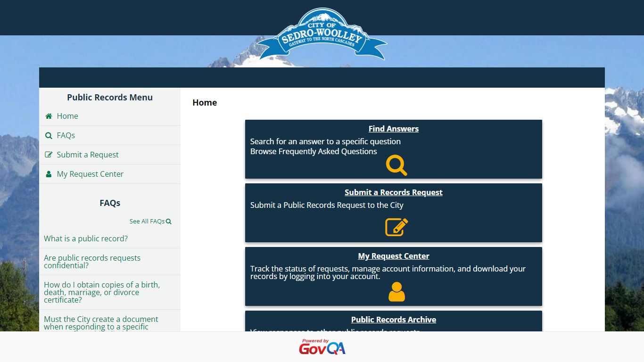Open the Public Records Archive link

pos(394,320)
